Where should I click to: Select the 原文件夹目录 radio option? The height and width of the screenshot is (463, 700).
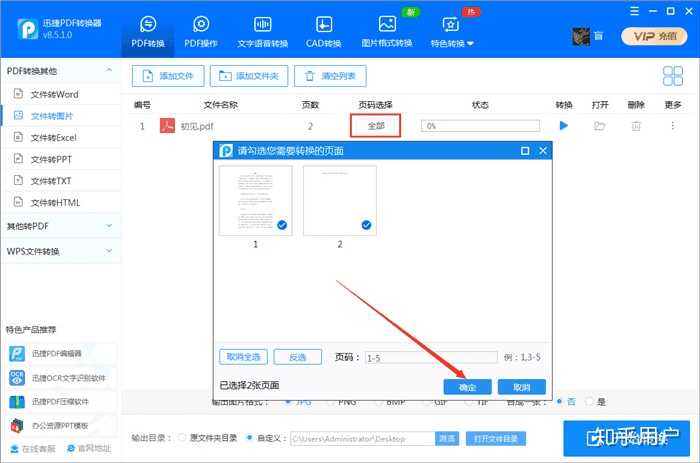pos(182,438)
